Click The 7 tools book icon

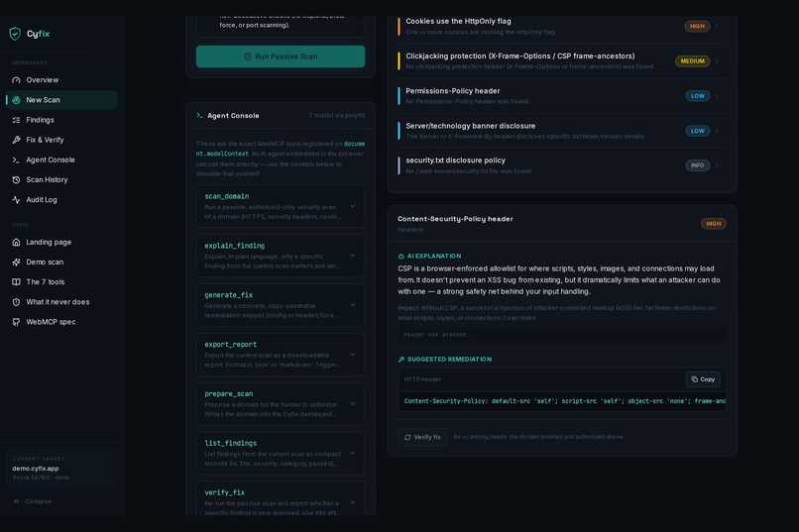pos(16,282)
